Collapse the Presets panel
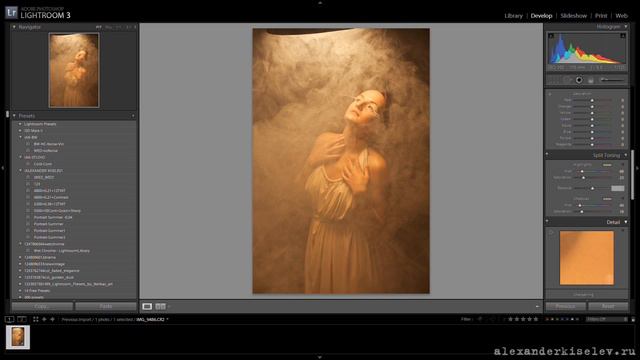This screenshot has width=640, height=360. (14, 116)
